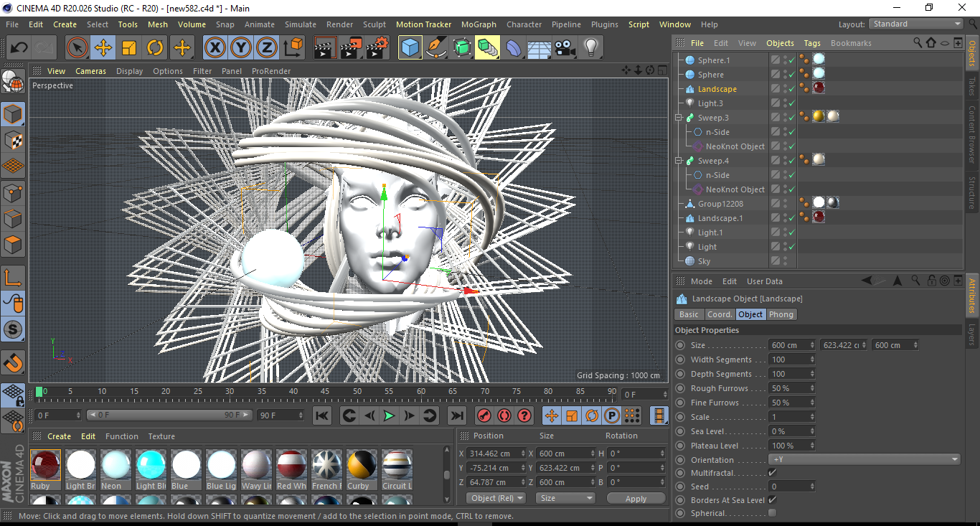
Task: Collapse the Sweep.4 hierarchy
Action: (x=679, y=161)
